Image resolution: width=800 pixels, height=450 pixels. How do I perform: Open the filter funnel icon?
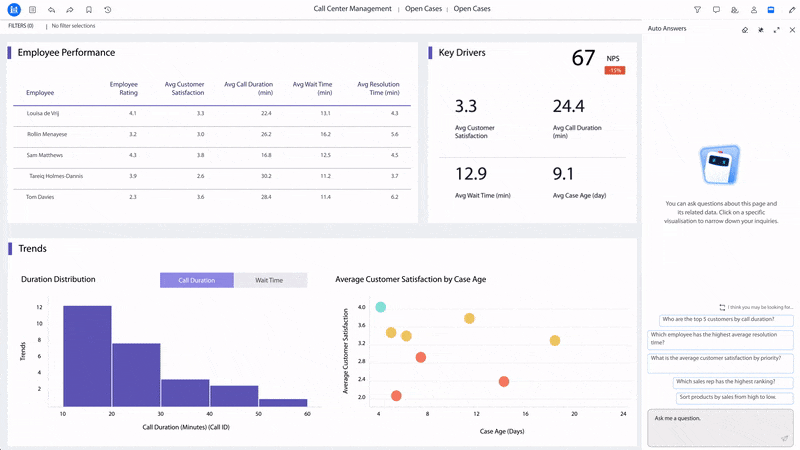point(697,10)
